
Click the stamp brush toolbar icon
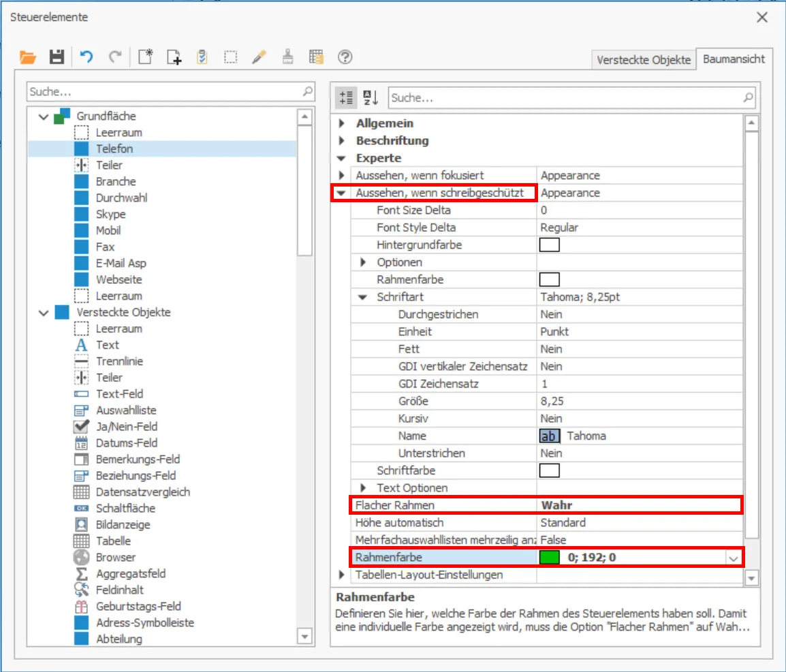[x=287, y=57]
